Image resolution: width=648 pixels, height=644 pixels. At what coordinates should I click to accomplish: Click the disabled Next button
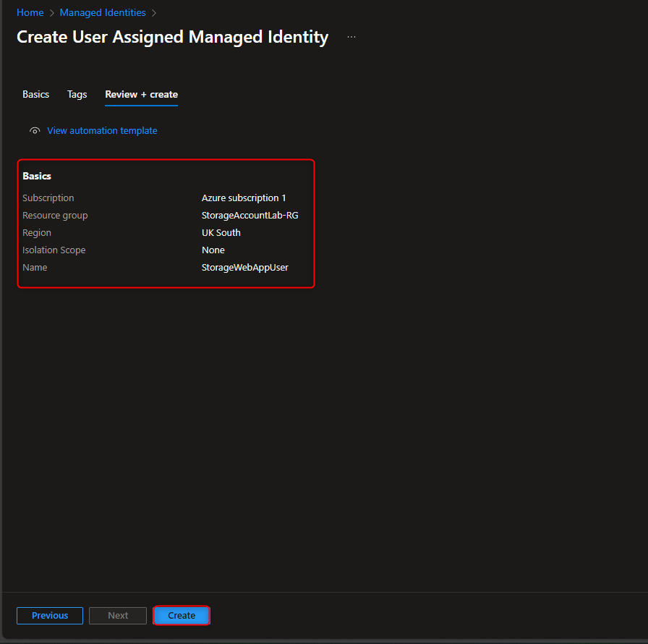coord(117,615)
